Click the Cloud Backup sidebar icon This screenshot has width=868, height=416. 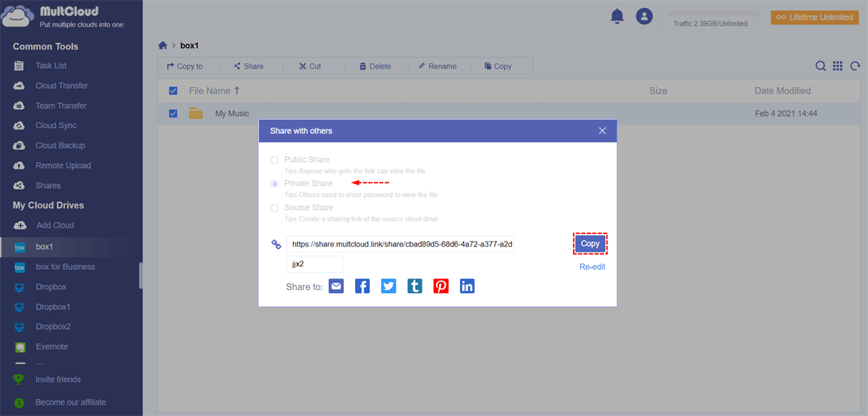click(x=20, y=145)
